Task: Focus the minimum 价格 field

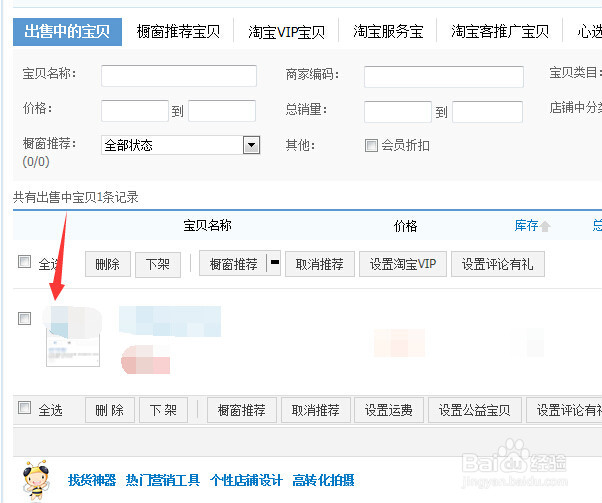Action: [135, 111]
